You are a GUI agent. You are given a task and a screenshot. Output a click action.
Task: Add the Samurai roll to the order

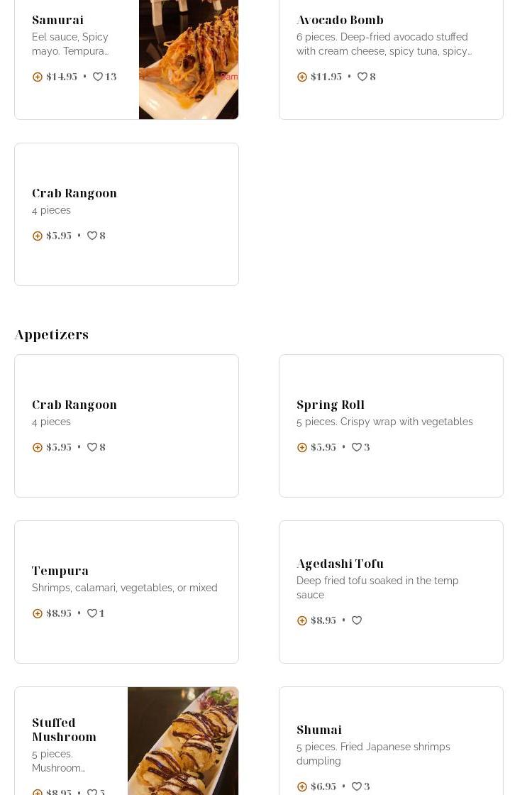coord(38,77)
